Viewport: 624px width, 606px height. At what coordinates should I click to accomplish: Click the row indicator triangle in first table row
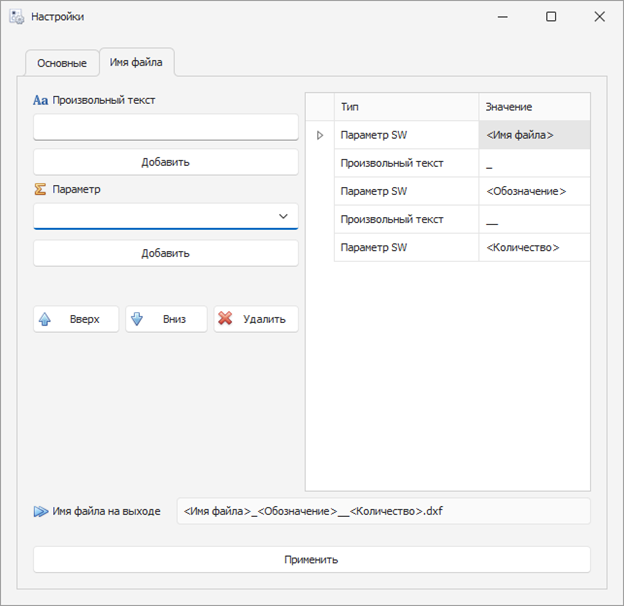(x=320, y=135)
